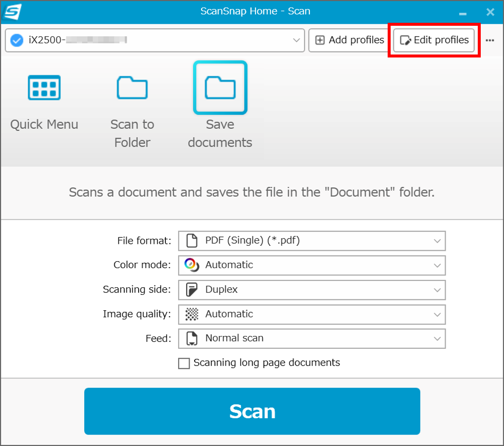The width and height of the screenshot is (504, 446).
Task: Click the 'File format:' label
Action: click(144, 241)
